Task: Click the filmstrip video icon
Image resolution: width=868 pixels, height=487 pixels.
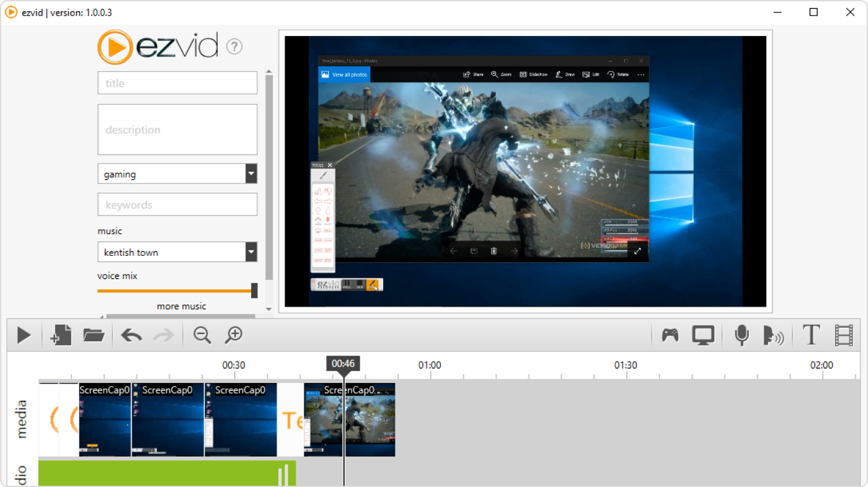Action: 844,335
